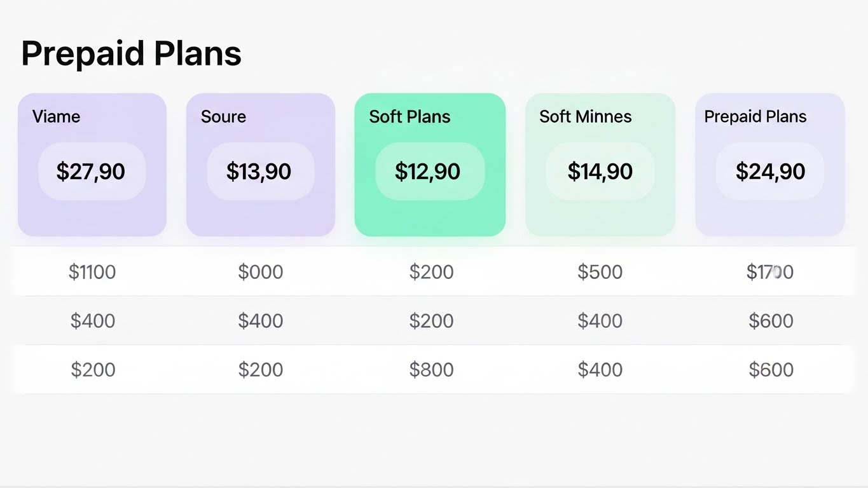Click the $500 table cell
868x488 pixels.
coord(600,272)
